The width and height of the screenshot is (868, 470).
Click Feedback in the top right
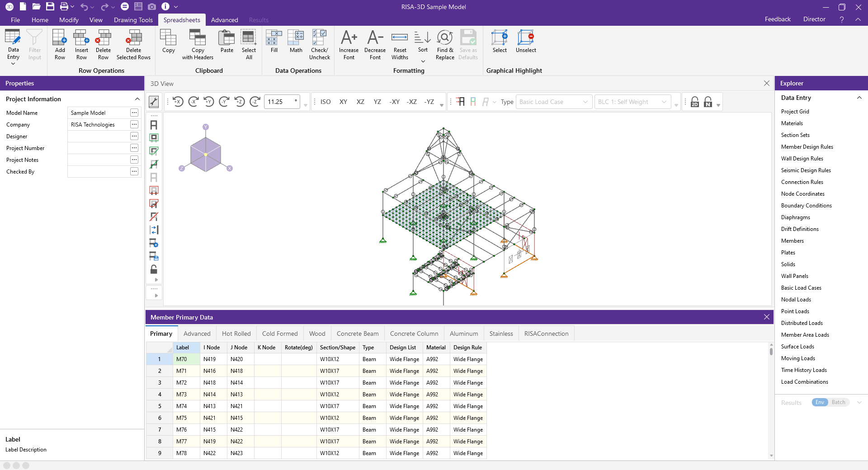coord(777,19)
